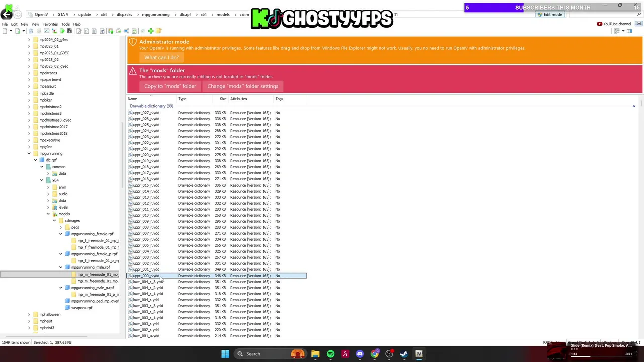Image resolution: width=644 pixels, height=362 pixels.
Task: Open Spotify from the taskbar
Action: pos(330,354)
